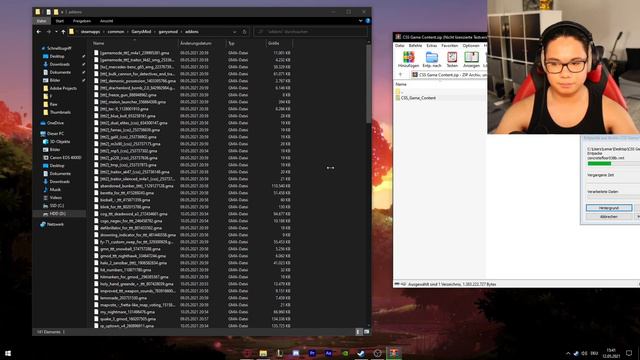Show hidden system tray icons
Screen dimensions: 640x360
[568, 353]
